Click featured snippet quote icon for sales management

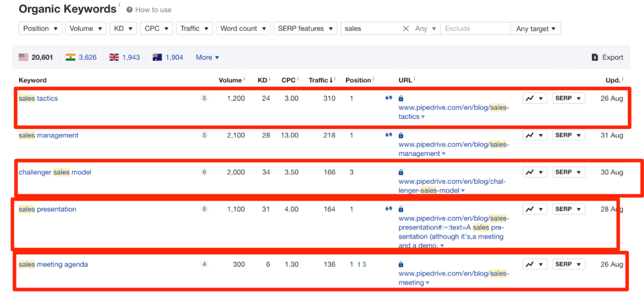(388, 135)
